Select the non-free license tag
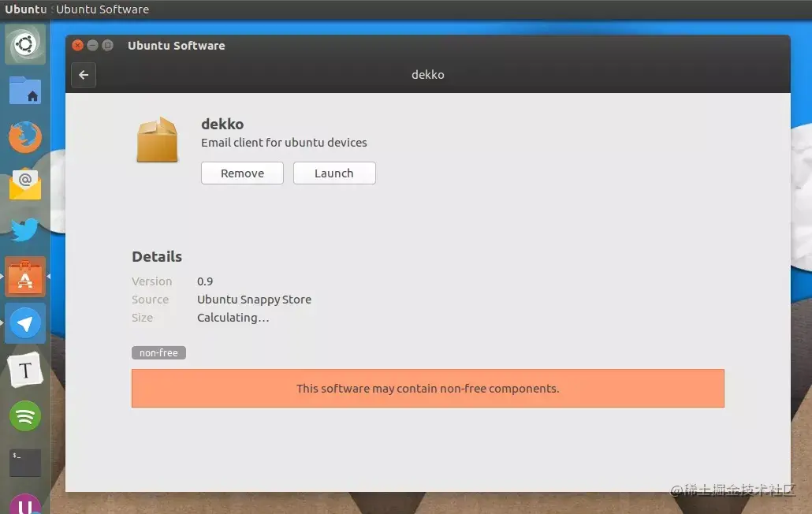 [158, 352]
